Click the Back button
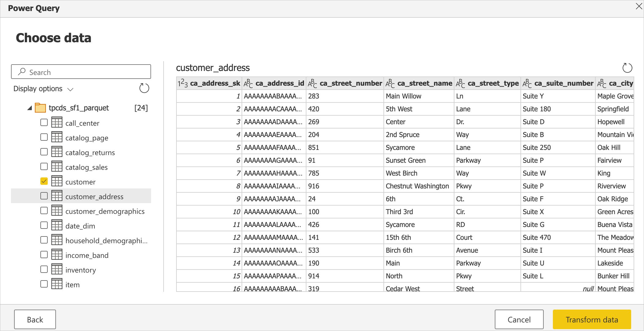The image size is (644, 331). 35,319
